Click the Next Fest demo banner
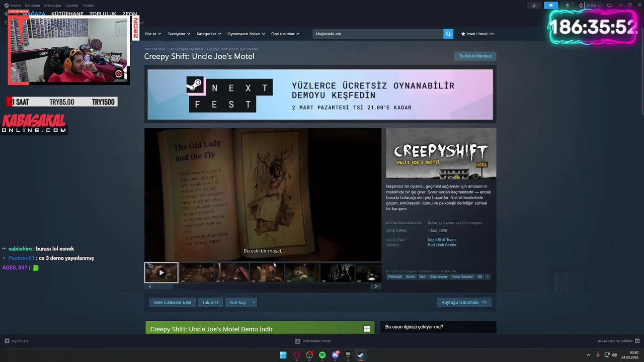 (x=320, y=95)
